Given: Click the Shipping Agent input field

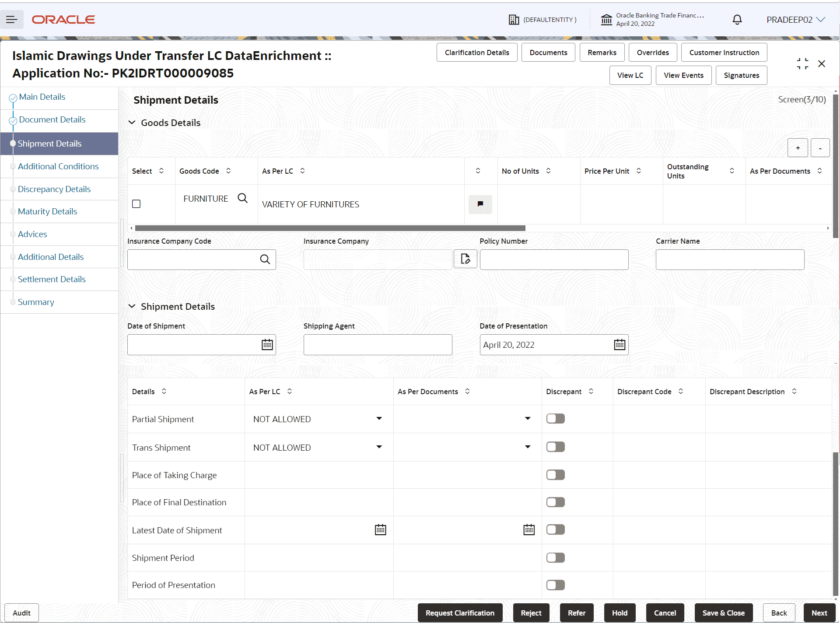Looking at the screenshot, I should pyautogui.click(x=378, y=344).
